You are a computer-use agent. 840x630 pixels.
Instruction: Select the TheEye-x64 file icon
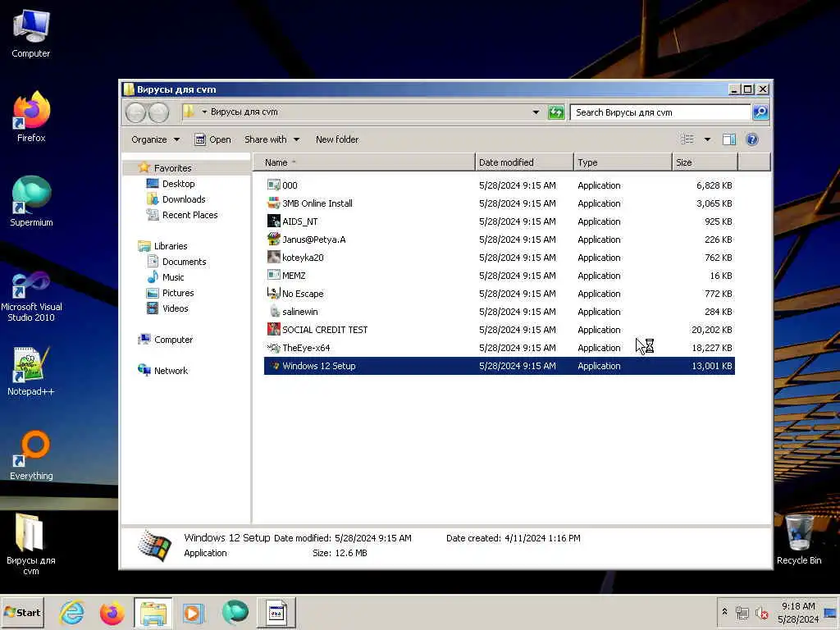point(274,348)
